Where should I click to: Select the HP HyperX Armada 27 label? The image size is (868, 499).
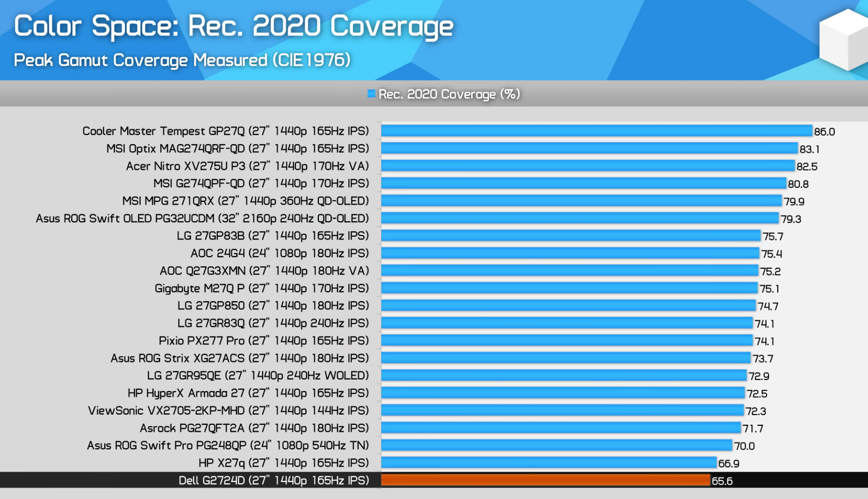pos(248,393)
